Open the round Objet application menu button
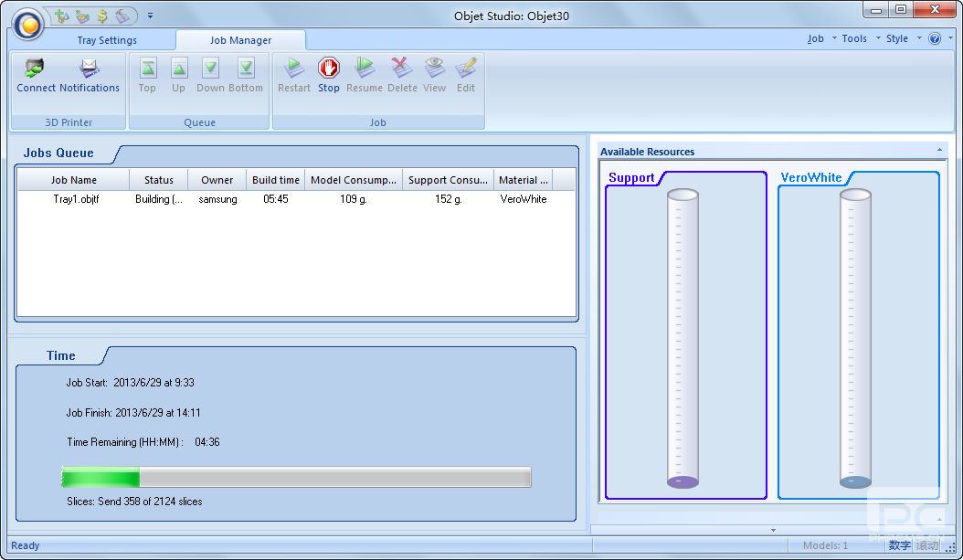The image size is (963, 560). click(28, 25)
